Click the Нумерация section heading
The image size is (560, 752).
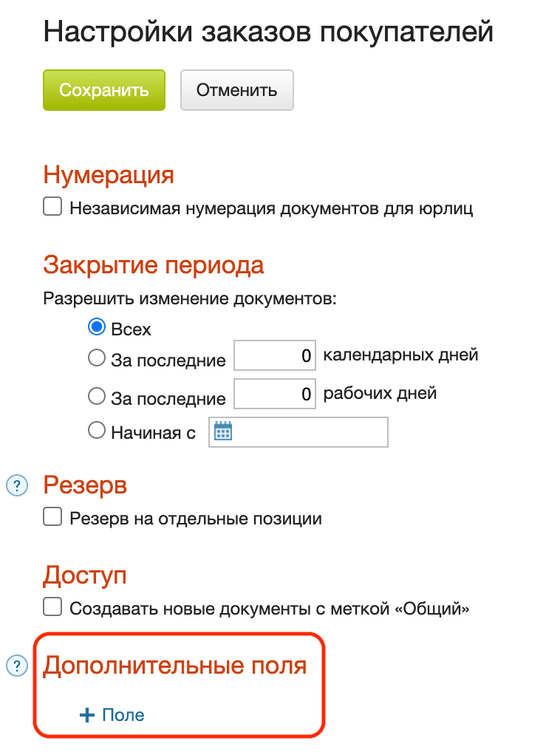click(109, 175)
